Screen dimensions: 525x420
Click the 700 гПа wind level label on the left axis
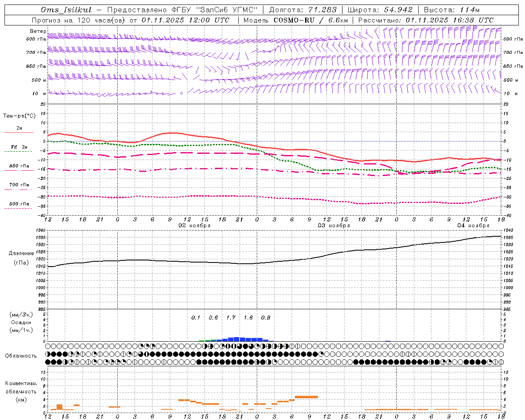pyautogui.click(x=36, y=52)
